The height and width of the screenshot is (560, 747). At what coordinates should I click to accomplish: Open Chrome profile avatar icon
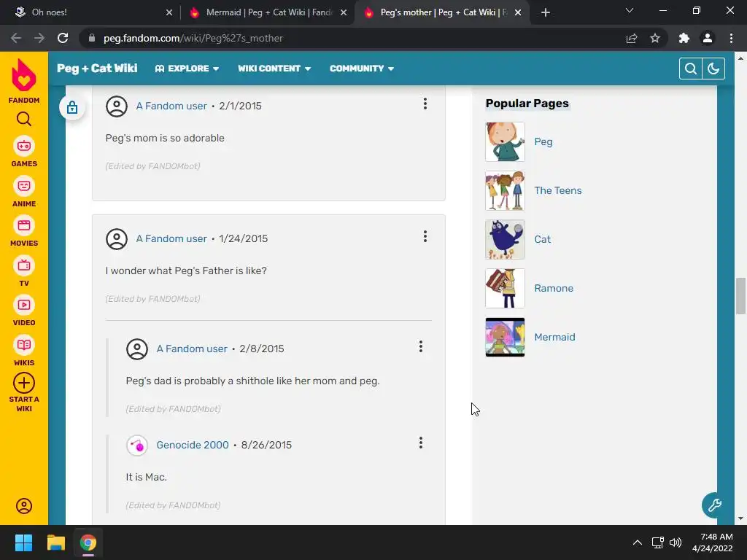pyautogui.click(x=708, y=38)
